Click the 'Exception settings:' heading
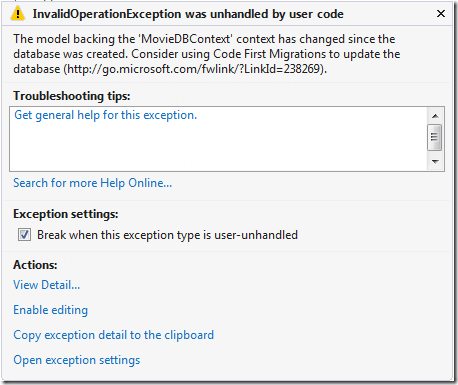This screenshot has width=458, height=385. (66, 214)
